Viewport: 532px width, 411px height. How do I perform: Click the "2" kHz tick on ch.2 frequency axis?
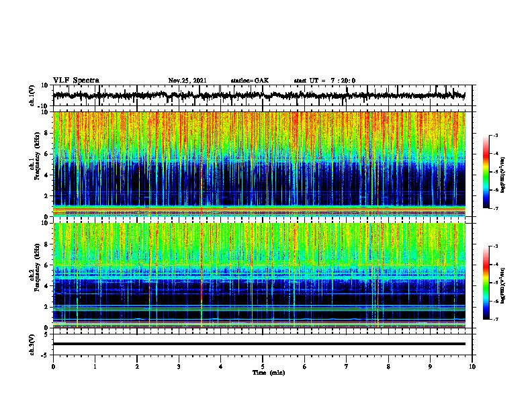coord(47,307)
